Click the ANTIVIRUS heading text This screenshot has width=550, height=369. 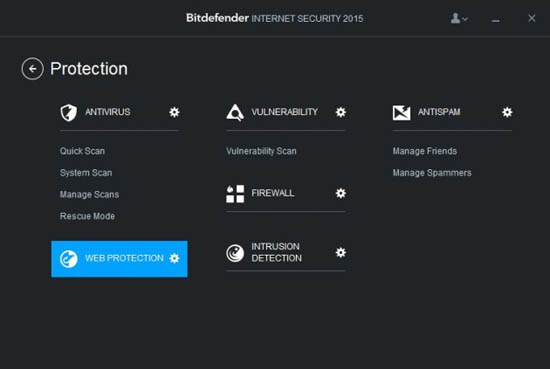(108, 112)
